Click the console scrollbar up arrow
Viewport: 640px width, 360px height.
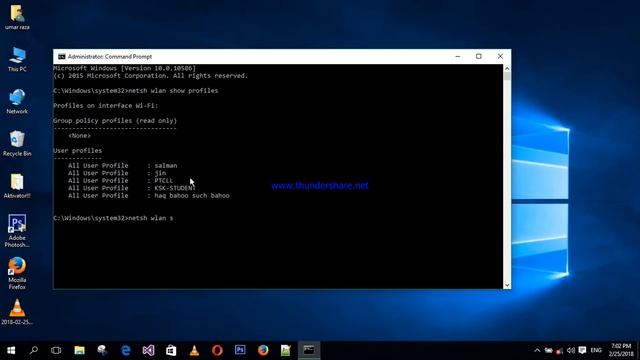click(x=507, y=68)
